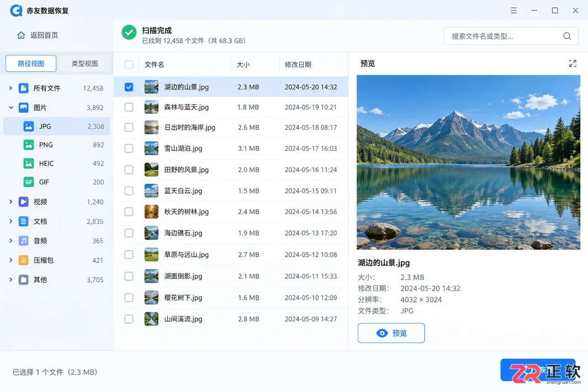Sort by 修改日期 column header

[x=298, y=65]
